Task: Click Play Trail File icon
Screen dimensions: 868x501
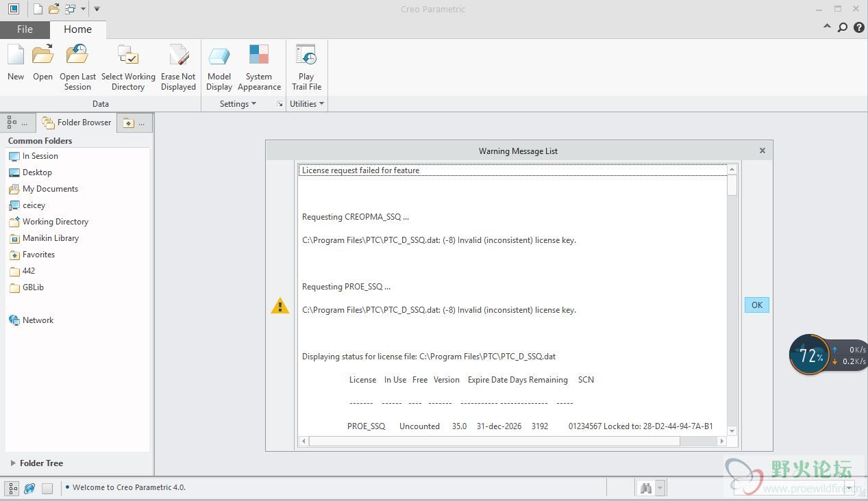Action: pos(306,55)
